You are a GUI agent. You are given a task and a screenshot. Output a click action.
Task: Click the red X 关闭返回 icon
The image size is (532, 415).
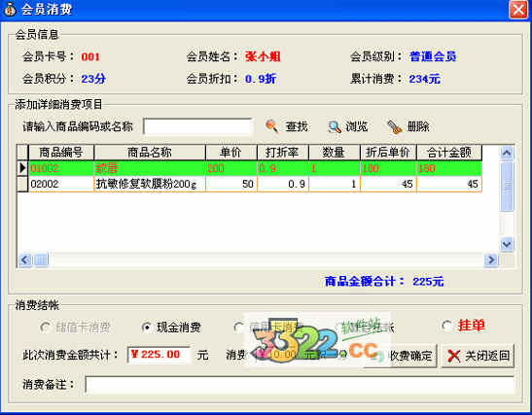coord(453,356)
